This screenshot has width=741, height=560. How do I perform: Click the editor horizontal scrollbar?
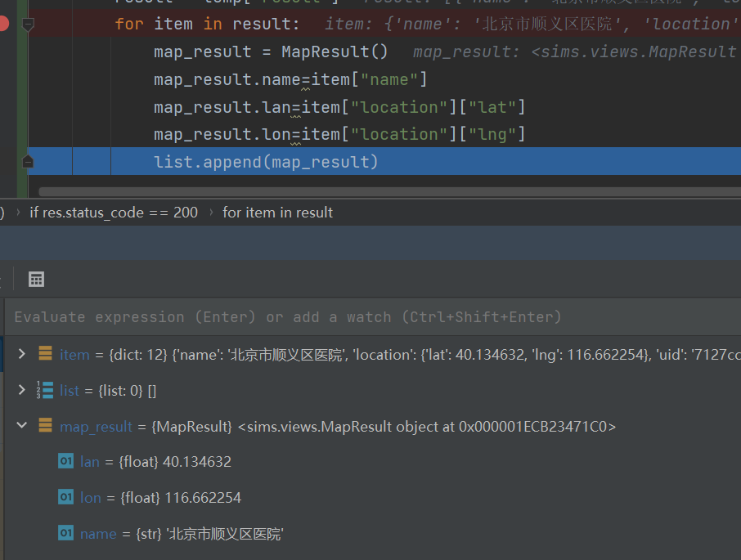[389, 191]
